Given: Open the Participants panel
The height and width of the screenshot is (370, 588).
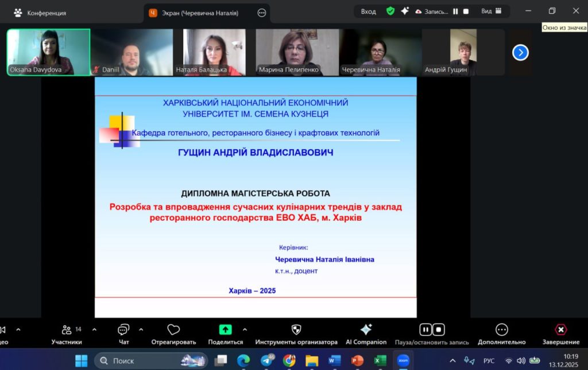Looking at the screenshot, I should tap(67, 330).
